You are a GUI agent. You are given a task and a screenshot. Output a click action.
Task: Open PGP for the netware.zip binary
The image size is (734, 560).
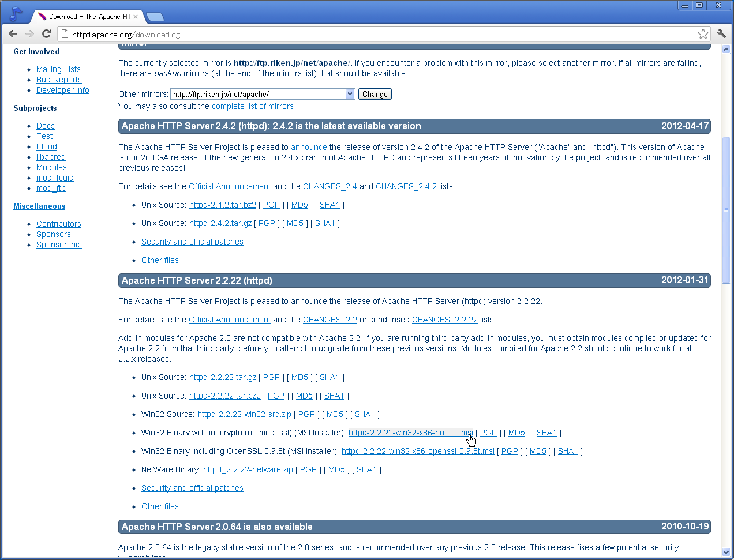click(308, 469)
